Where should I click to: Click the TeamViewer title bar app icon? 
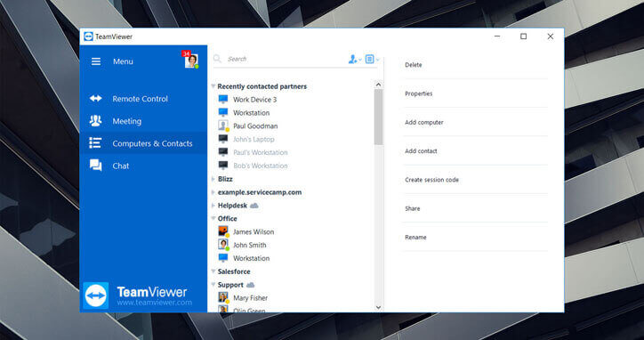88,36
